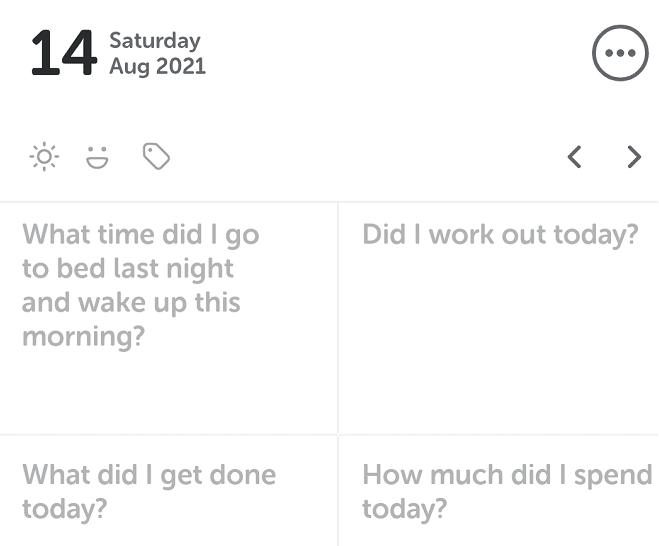Image resolution: width=659 pixels, height=546 pixels.
Task: Pick a mood with the smiley icon
Action: [97, 157]
